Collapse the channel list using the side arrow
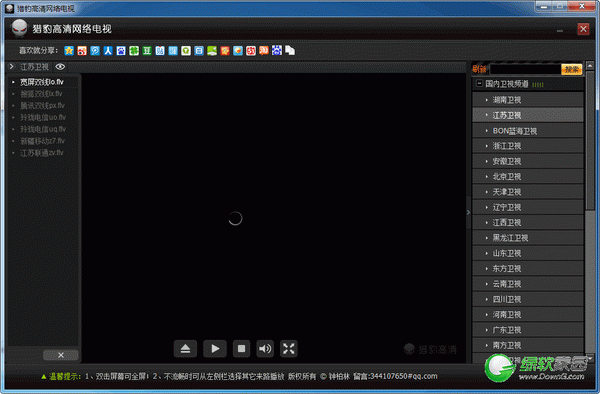 pos(468,212)
